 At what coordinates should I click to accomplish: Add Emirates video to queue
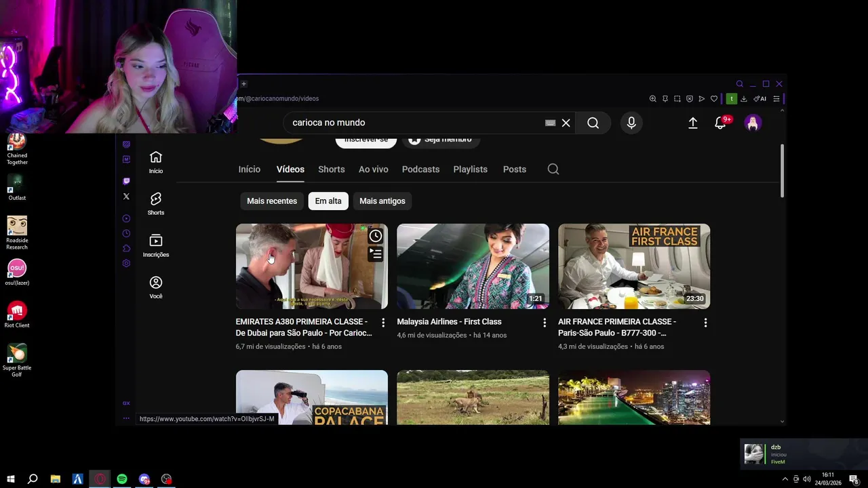tap(376, 254)
